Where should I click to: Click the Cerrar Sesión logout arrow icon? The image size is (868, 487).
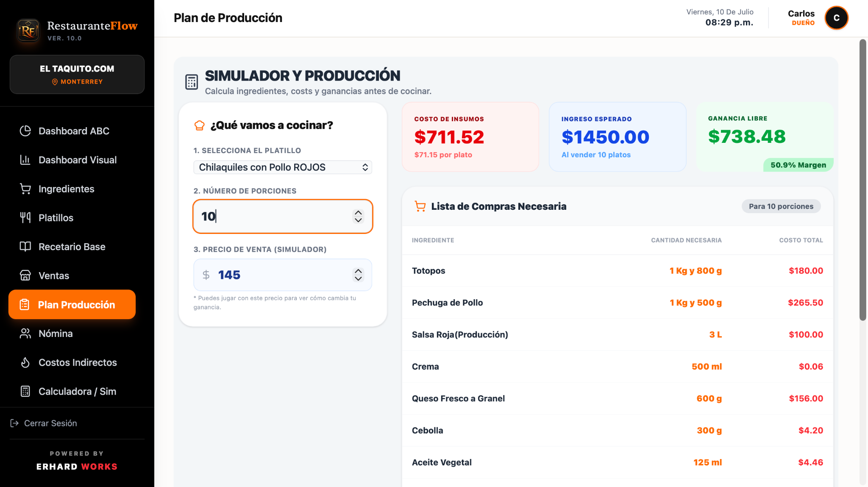point(14,423)
